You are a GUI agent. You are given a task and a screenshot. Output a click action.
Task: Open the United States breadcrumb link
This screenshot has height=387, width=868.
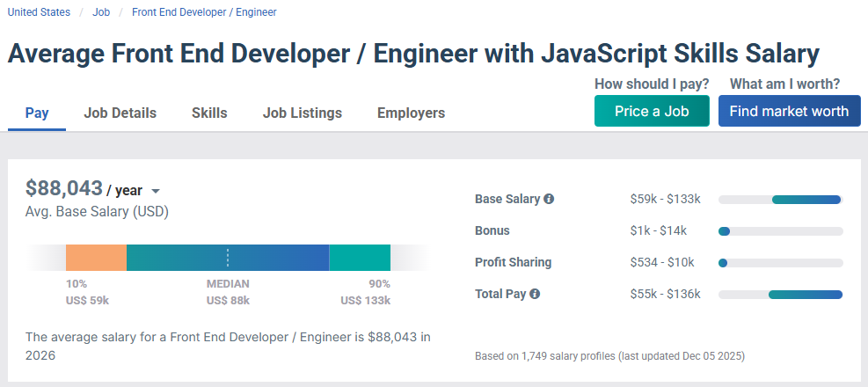pyautogui.click(x=39, y=12)
